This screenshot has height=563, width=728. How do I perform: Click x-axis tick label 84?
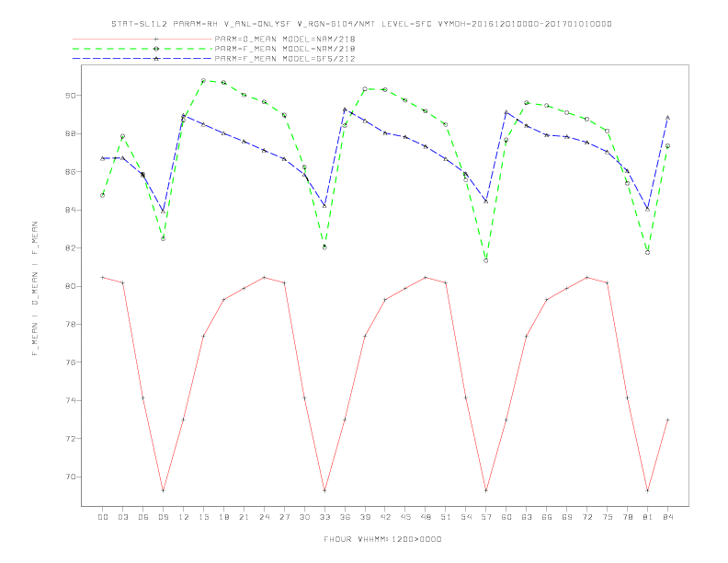tap(668, 517)
